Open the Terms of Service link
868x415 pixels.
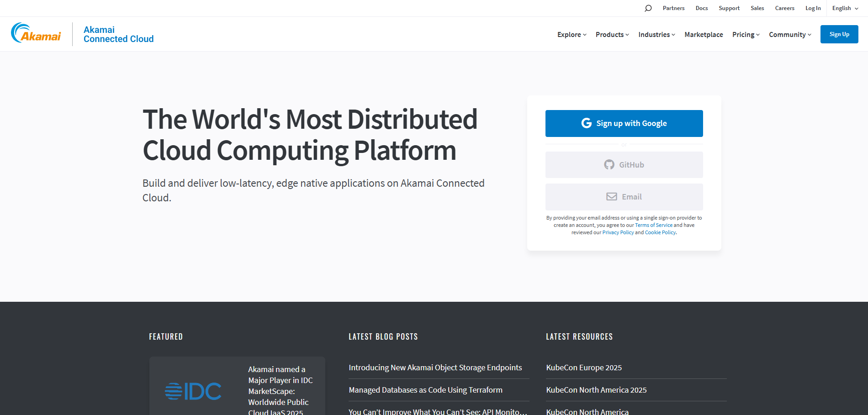[x=653, y=225]
